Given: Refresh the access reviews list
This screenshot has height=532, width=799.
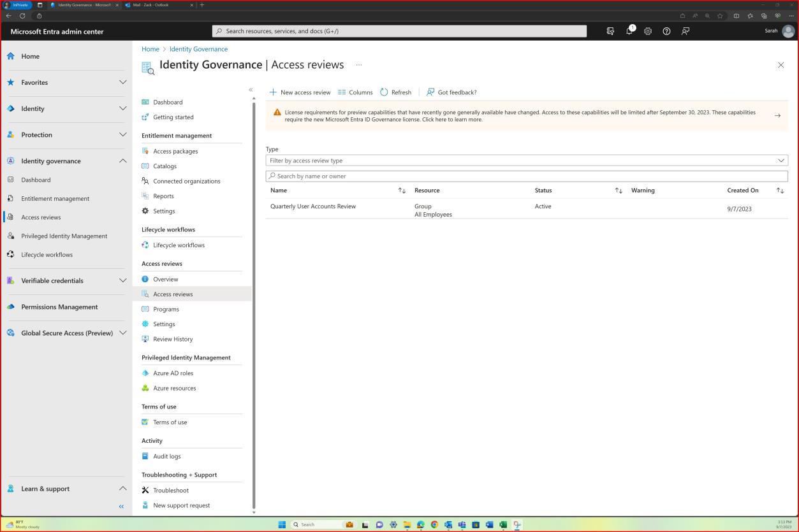Looking at the screenshot, I should pyautogui.click(x=395, y=92).
